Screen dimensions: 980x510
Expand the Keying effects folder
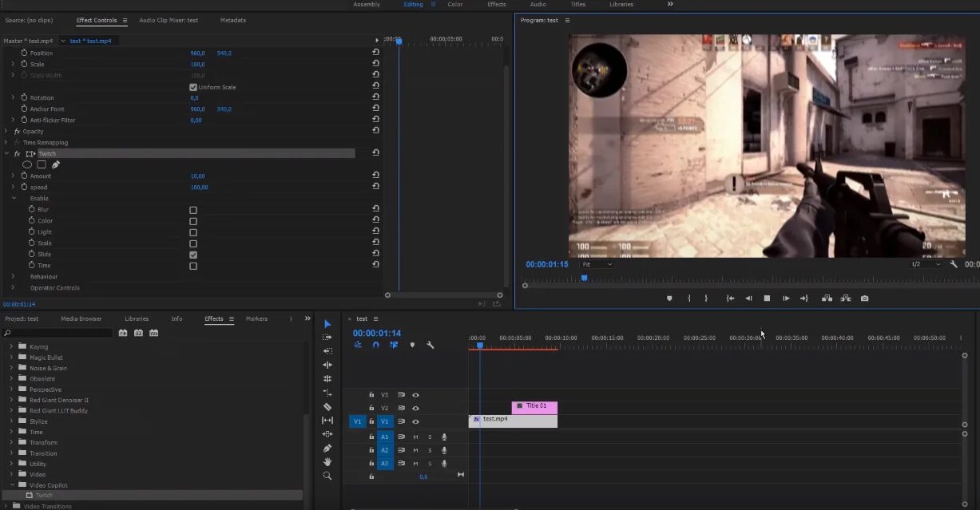(11, 347)
